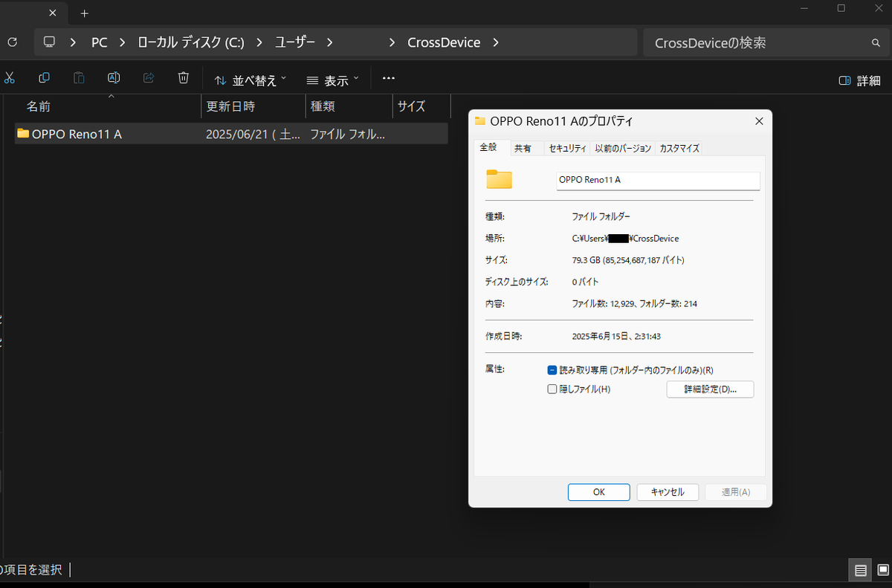Click the cut scissors icon in toolbar
892x588 pixels.
pos(9,78)
